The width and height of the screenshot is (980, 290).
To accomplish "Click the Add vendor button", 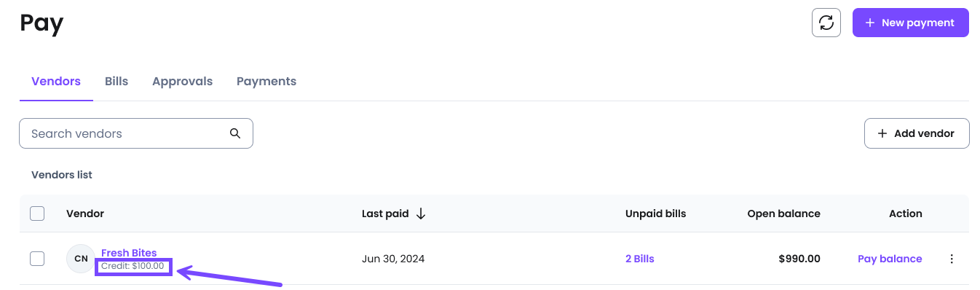I will click(917, 133).
